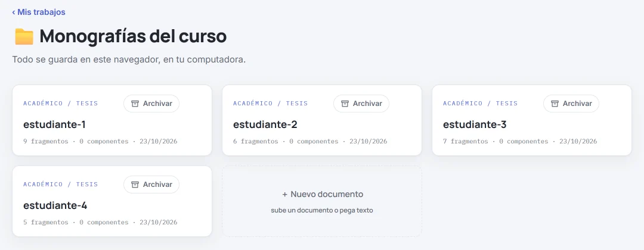Click the '6 fragmentos' metadata line
Image resolution: width=644 pixels, height=250 pixels.
click(310, 142)
